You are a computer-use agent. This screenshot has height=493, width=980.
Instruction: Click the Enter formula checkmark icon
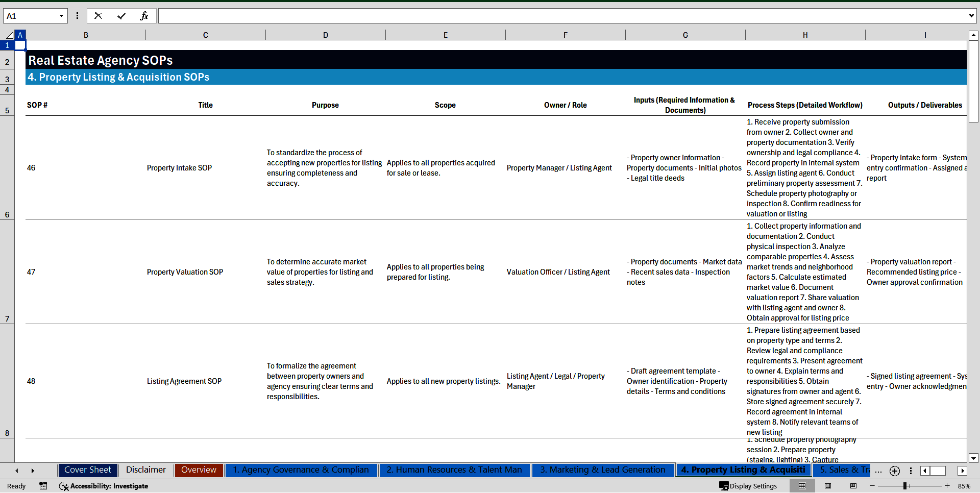click(x=121, y=16)
